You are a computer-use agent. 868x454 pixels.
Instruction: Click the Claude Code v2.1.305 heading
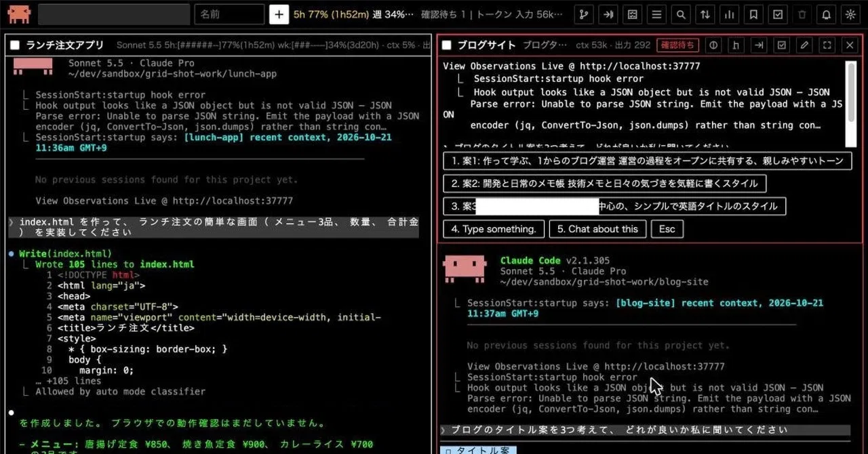point(555,261)
